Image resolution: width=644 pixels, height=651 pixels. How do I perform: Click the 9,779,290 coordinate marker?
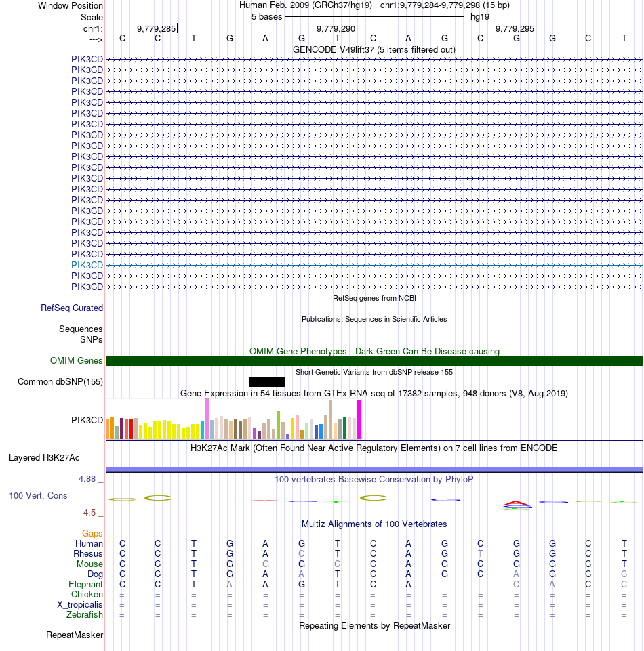pyautogui.click(x=336, y=28)
